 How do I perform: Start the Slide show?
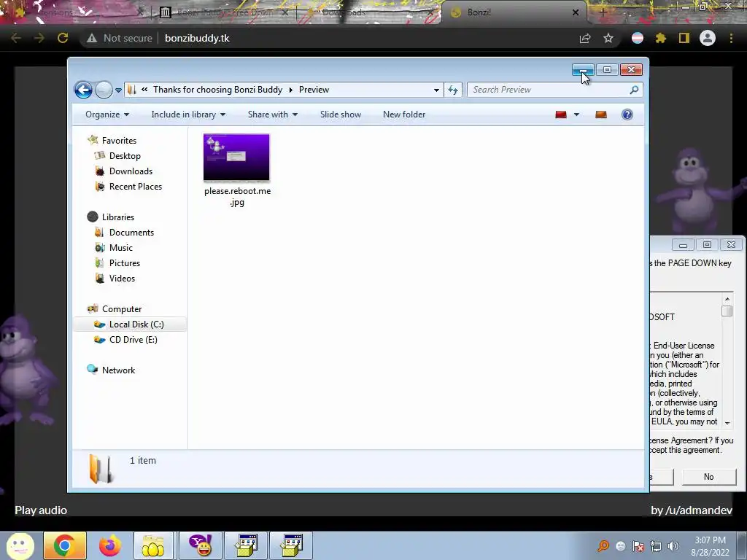(x=341, y=114)
